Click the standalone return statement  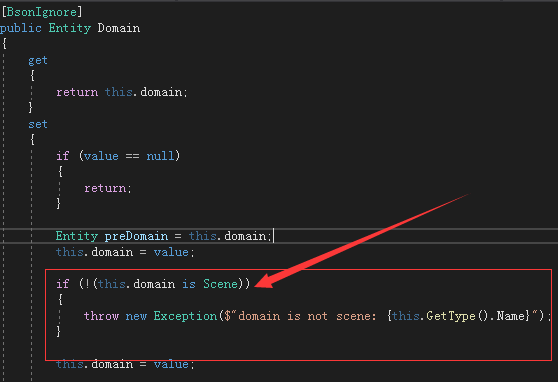[x=108, y=188]
